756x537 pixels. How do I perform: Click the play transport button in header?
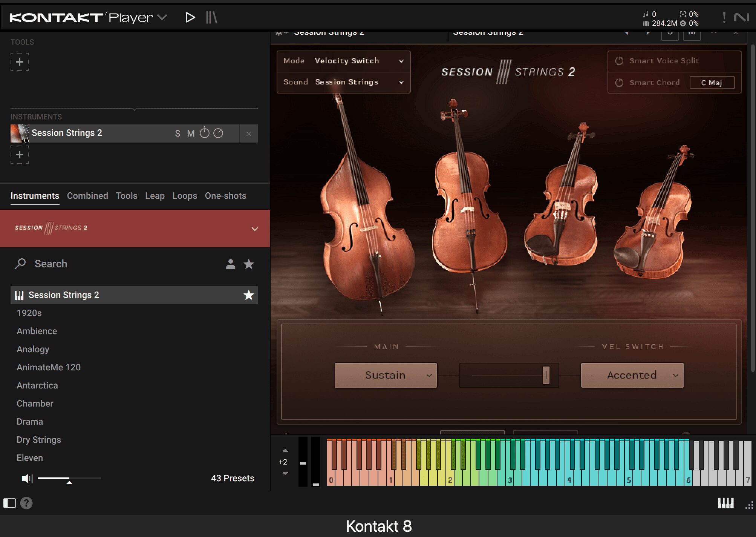tap(190, 17)
